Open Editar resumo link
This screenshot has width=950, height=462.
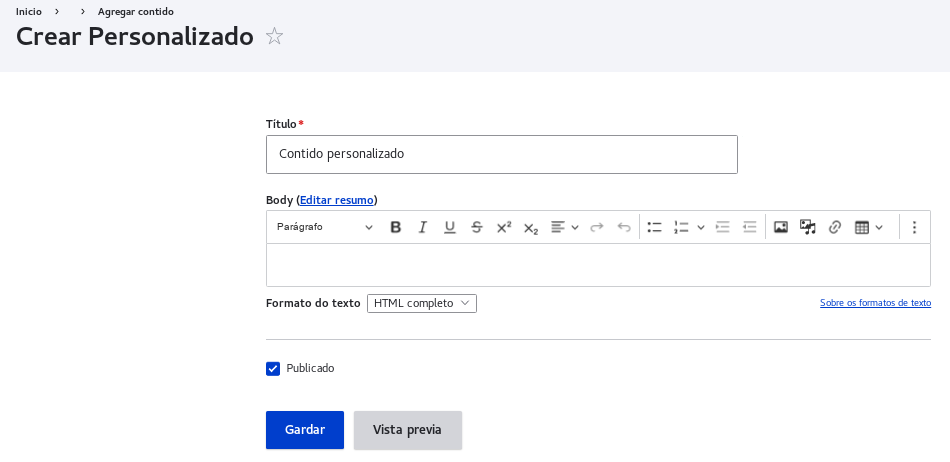coord(336,200)
